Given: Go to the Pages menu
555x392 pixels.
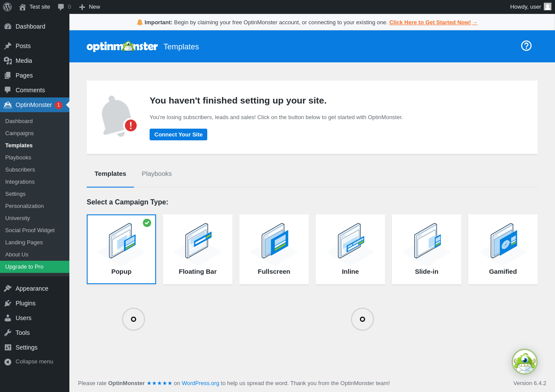Looking at the screenshot, I should (x=35, y=75).
